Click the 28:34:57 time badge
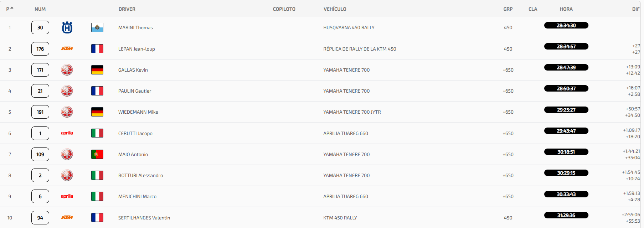Image resolution: width=644 pixels, height=228 pixels. (x=566, y=46)
